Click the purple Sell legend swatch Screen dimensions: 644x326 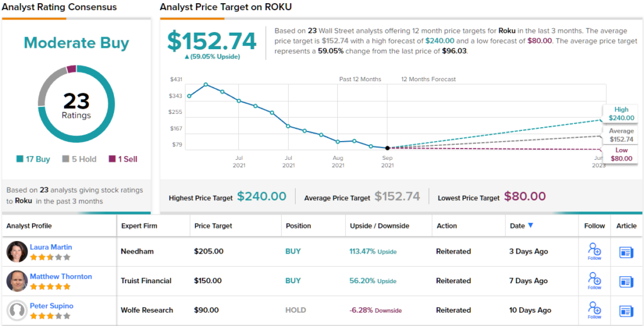[x=112, y=159]
